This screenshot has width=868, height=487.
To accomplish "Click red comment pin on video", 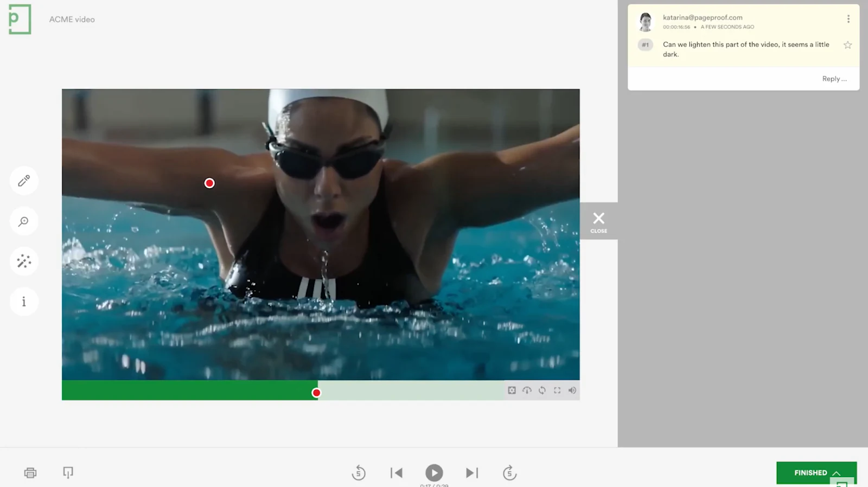I will [209, 183].
